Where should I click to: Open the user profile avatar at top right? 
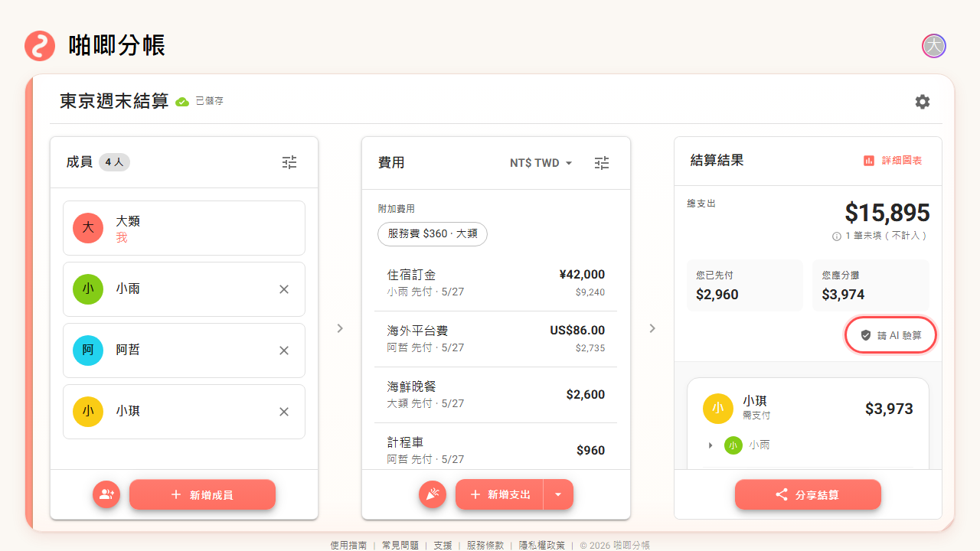(x=934, y=46)
